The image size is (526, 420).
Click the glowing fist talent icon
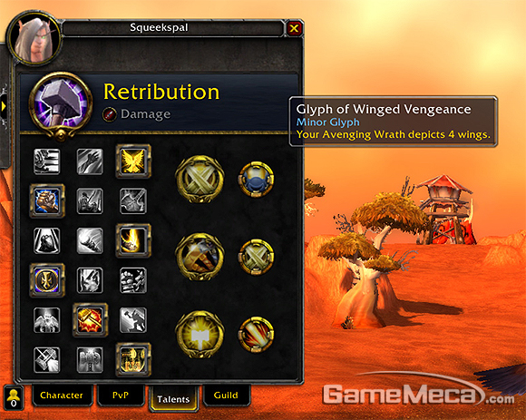pos(47,200)
